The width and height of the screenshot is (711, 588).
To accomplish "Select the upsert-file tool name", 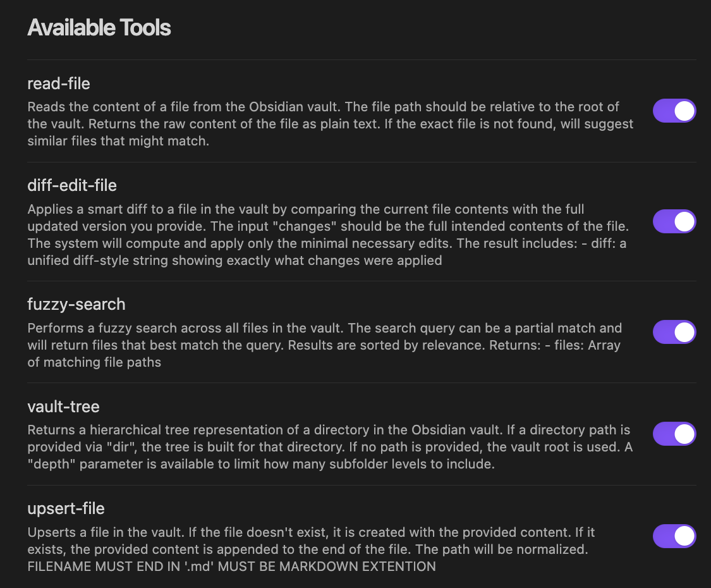I will point(66,508).
